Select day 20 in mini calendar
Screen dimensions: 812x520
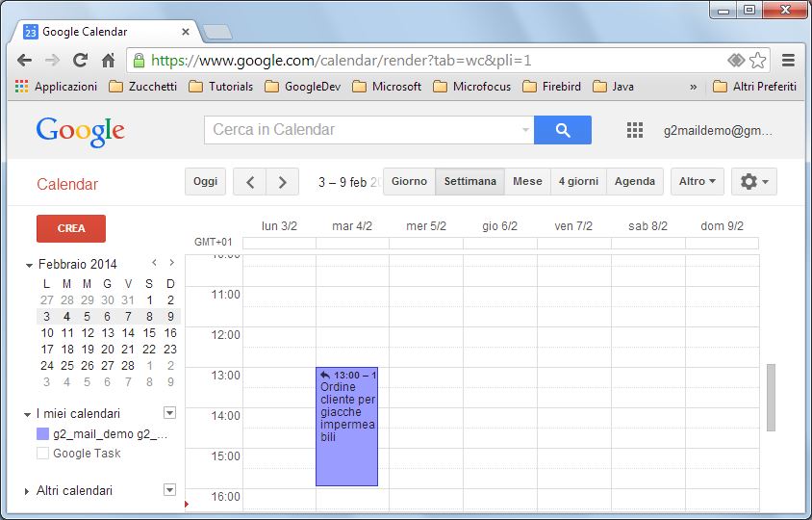(x=108, y=350)
